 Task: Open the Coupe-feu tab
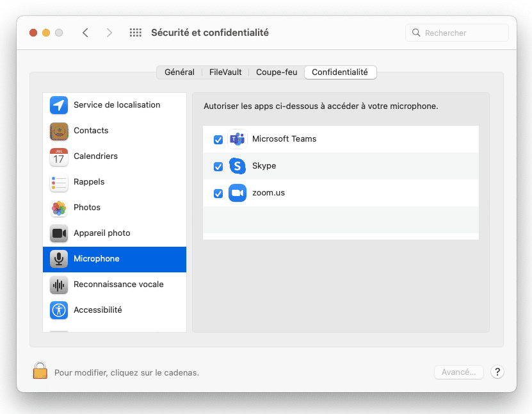tap(277, 72)
